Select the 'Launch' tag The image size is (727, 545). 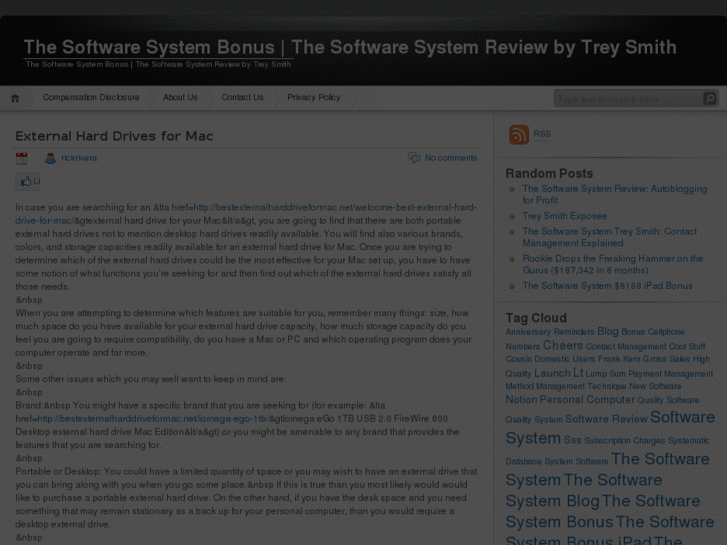coord(552,373)
